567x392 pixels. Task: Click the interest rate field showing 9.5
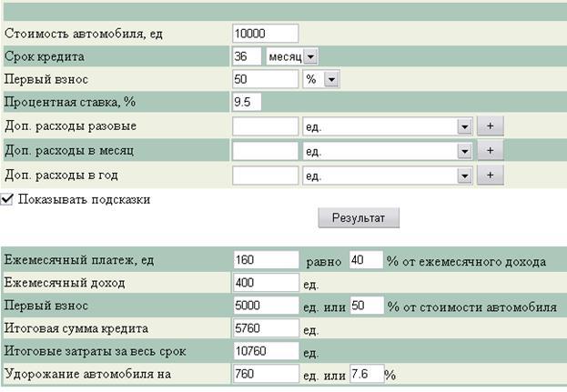coord(247,102)
